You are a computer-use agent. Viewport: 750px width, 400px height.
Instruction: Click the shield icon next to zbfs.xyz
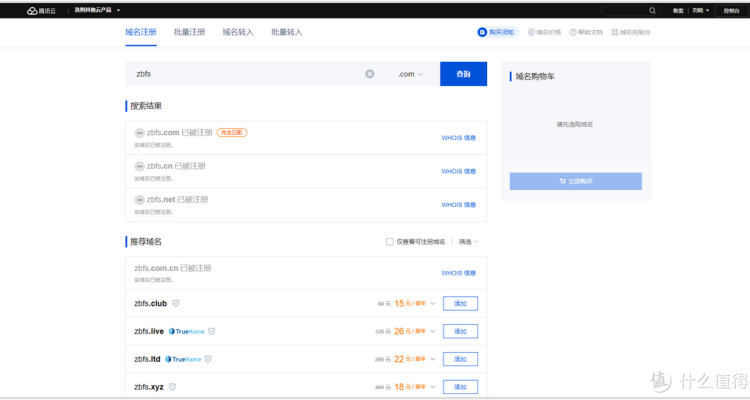[x=172, y=387]
